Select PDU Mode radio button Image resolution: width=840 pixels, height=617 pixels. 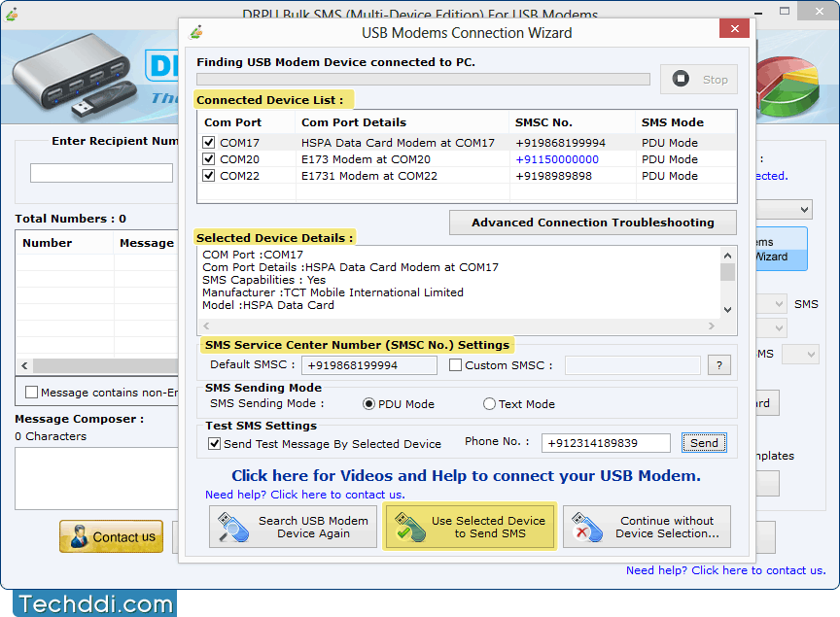(x=368, y=404)
